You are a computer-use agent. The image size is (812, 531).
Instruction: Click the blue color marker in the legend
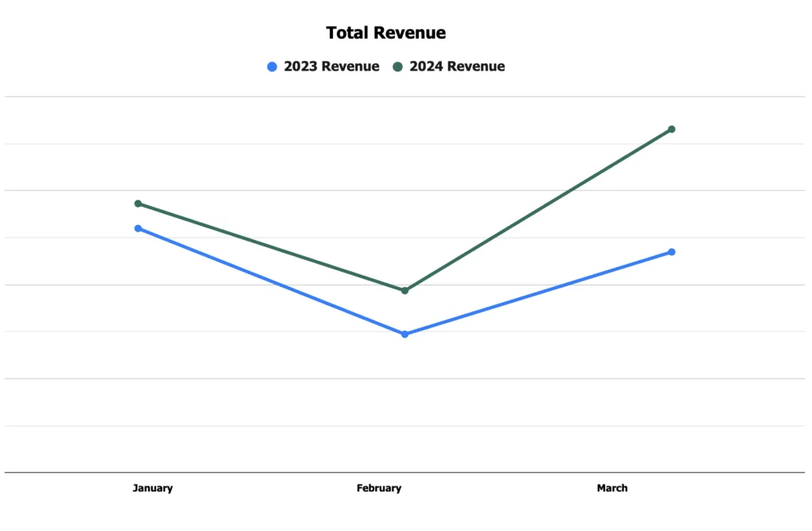pos(274,67)
